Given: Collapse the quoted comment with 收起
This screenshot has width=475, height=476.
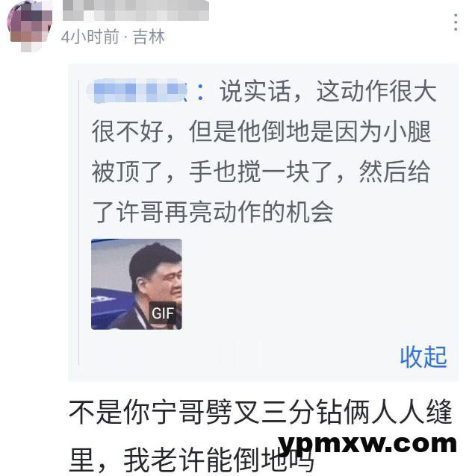Looking at the screenshot, I should click(x=423, y=357).
